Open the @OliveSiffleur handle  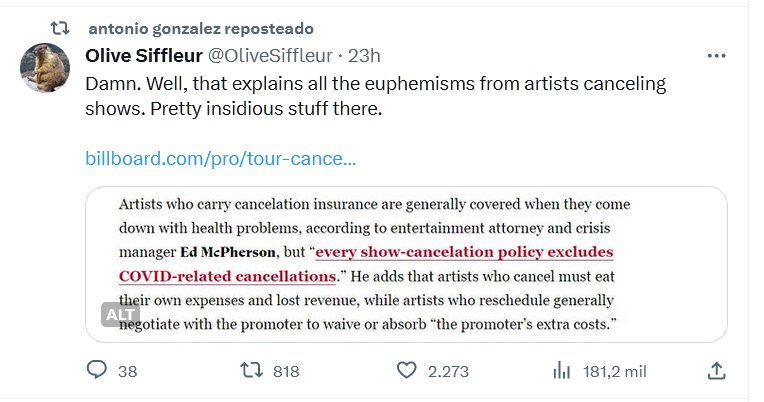pos(269,55)
